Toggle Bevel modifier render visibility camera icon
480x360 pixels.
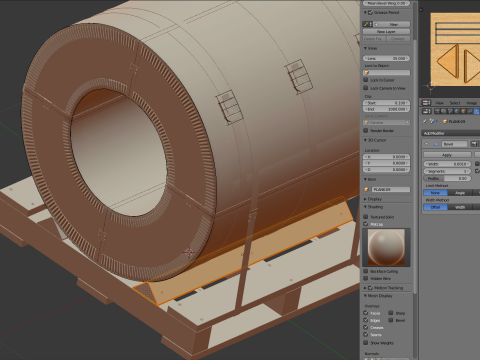tap(474, 144)
